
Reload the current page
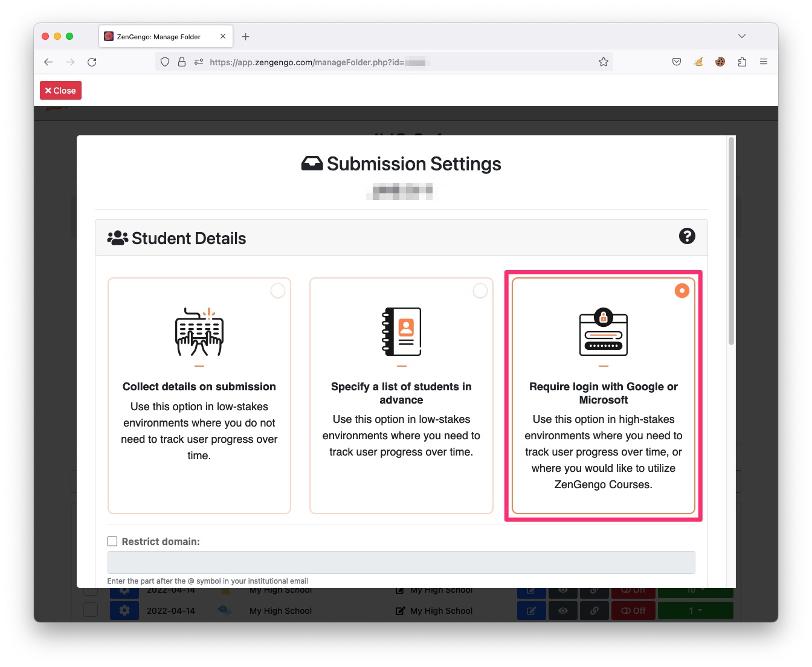tap(92, 62)
